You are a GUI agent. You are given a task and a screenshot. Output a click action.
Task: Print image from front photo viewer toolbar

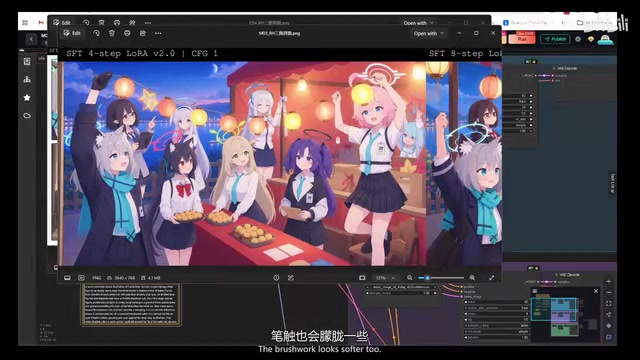[127, 33]
